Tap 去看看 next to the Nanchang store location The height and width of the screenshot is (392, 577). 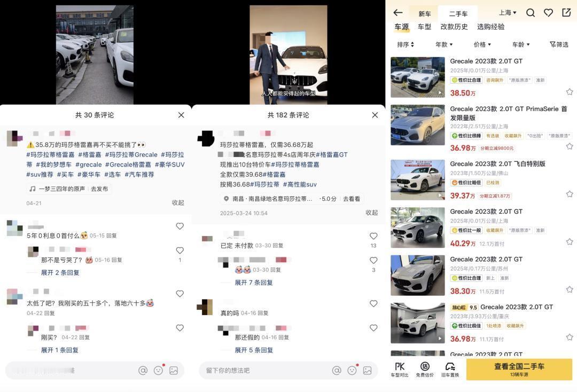[x=352, y=199]
